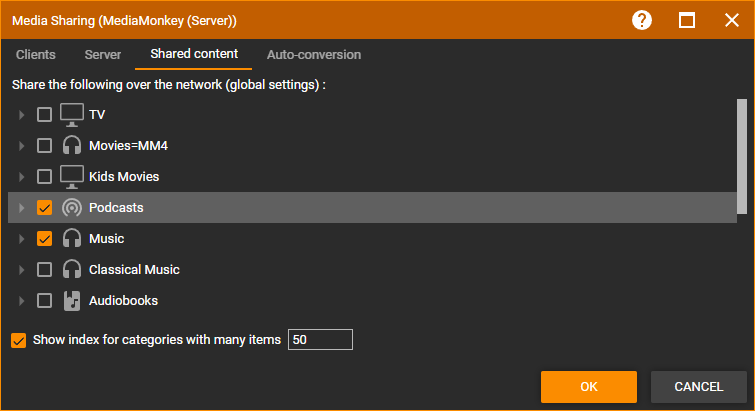Open help with the question mark icon
The image size is (755, 411).
pyautogui.click(x=641, y=20)
